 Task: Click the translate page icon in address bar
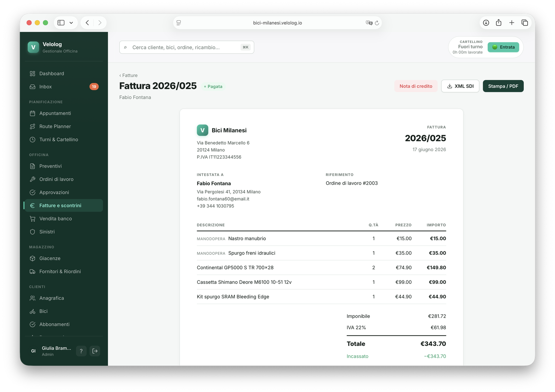(x=369, y=23)
